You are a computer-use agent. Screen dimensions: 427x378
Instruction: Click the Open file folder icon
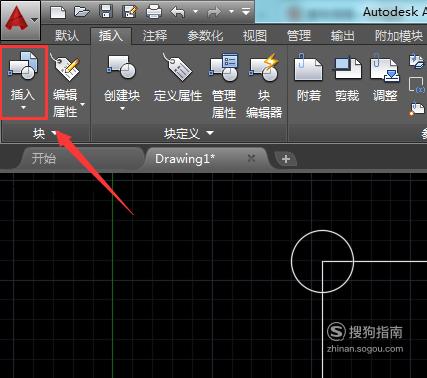click(x=82, y=13)
